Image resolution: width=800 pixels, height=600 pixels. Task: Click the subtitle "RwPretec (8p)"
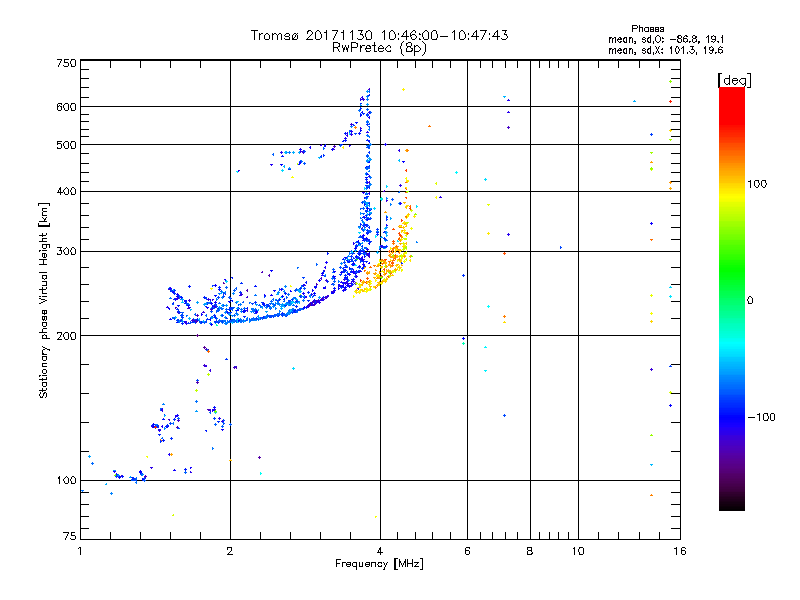pyautogui.click(x=379, y=48)
